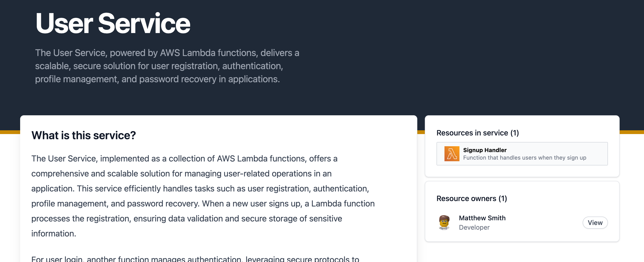
Task: Click the paragraph beginning For user login
Action: coord(195,259)
